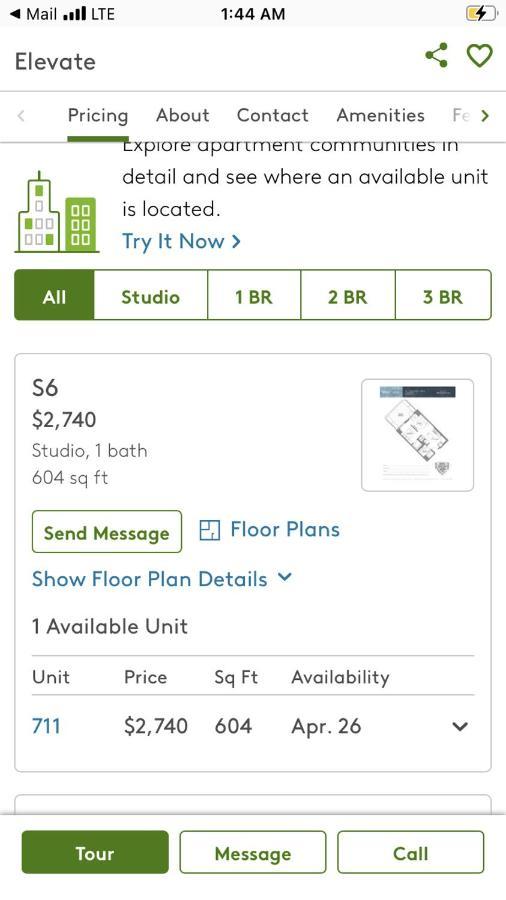The height and width of the screenshot is (900, 506).
Task: Click the Send Message button
Action: click(x=107, y=532)
